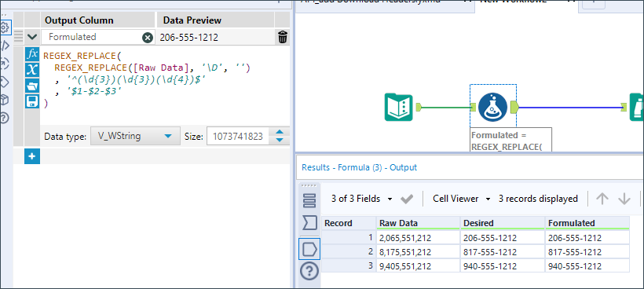Grab the drag handle of the Formulated expression
The width and height of the screenshot is (644, 289).
pyautogui.click(x=19, y=37)
